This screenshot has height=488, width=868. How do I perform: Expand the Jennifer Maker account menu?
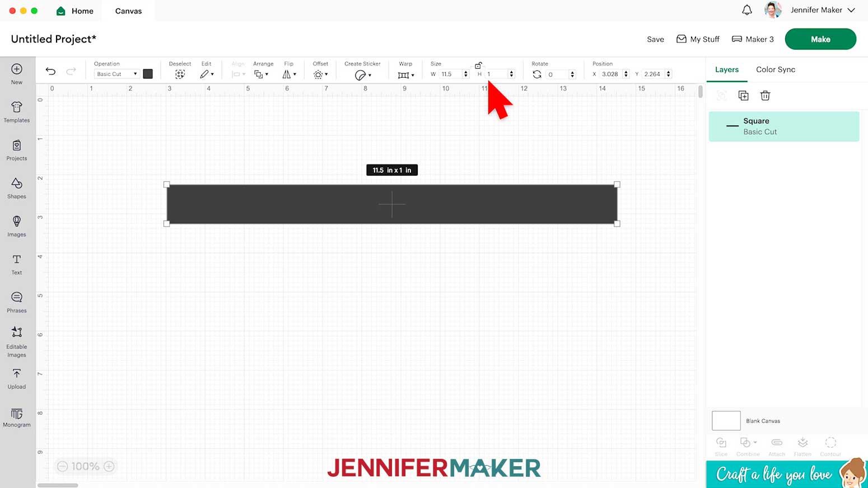[x=851, y=10]
